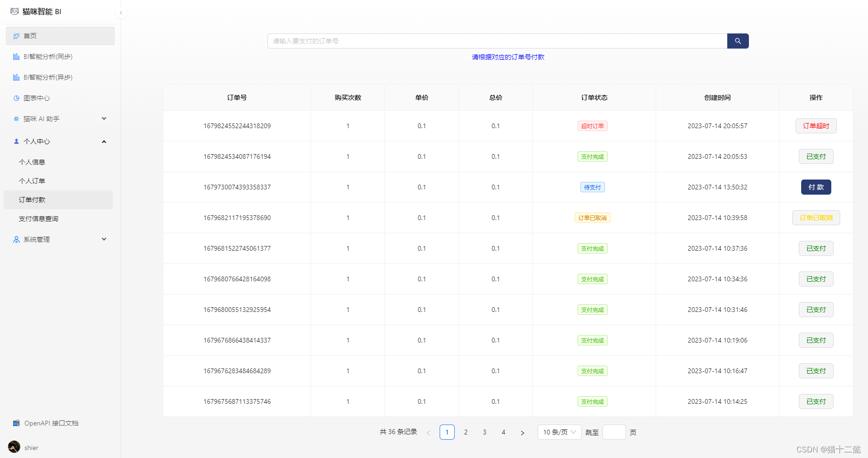
Task: Open BI智能分析(异步) menu item
Action: click(x=60, y=77)
